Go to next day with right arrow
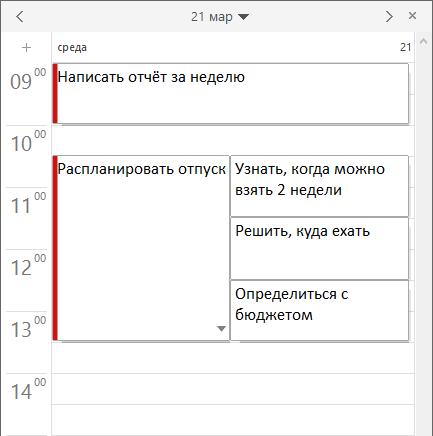433x436 pixels. [x=389, y=16]
